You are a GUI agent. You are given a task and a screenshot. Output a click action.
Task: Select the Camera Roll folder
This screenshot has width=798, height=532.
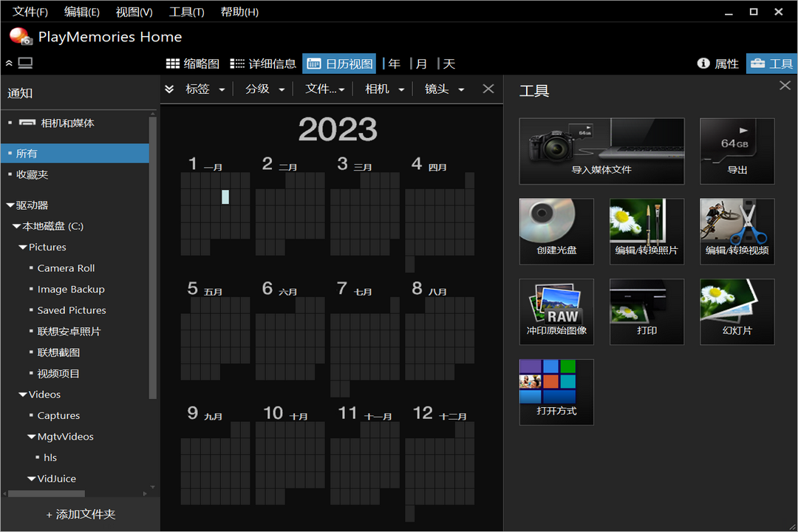coord(66,268)
